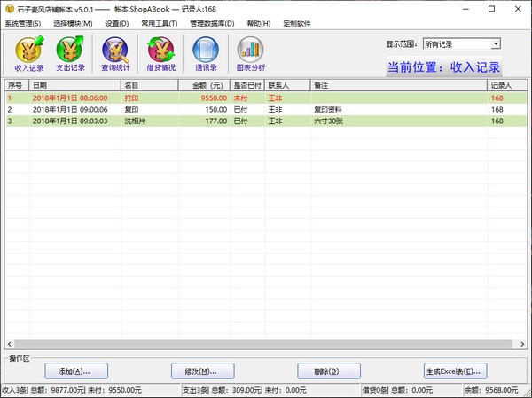
Task: Click the 查询统计 query statistics icon
Action: [x=115, y=52]
